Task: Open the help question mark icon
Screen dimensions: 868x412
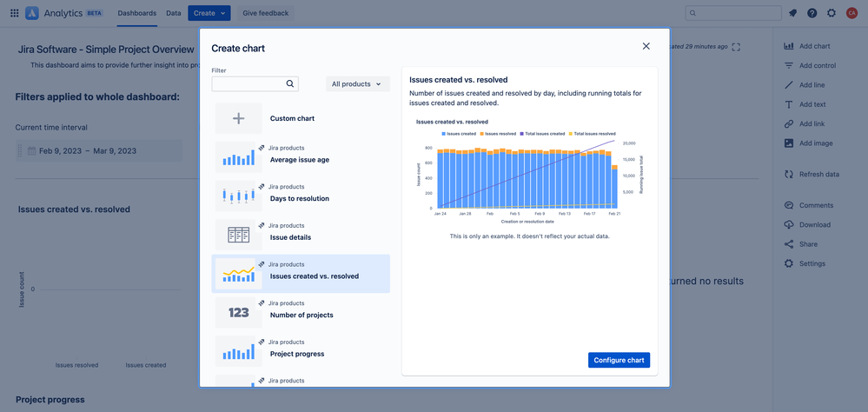Action: click(x=812, y=13)
